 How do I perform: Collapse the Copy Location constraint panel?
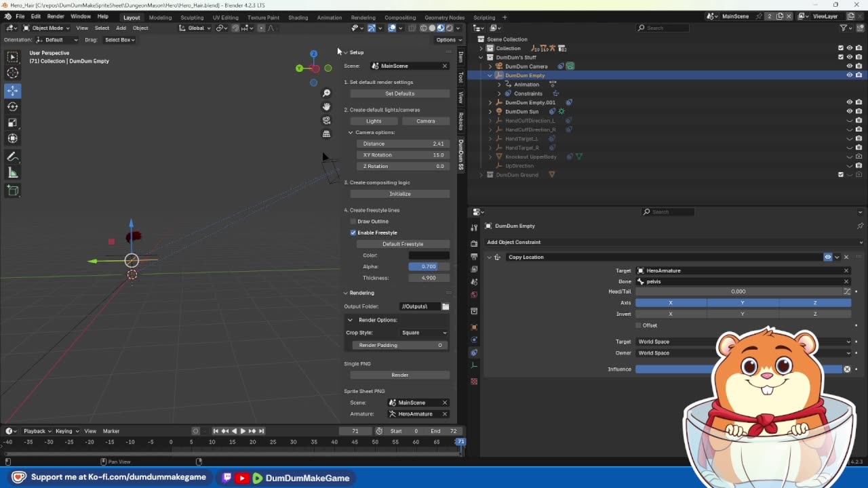coord(490,257)
